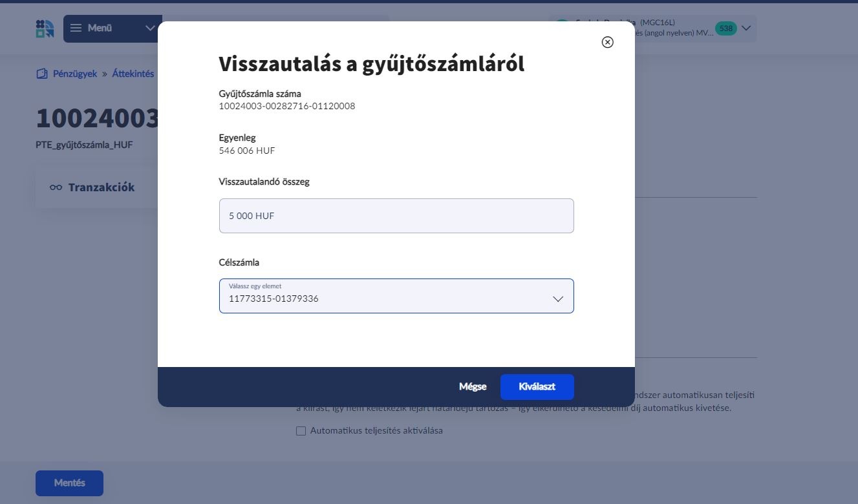Click the green 538 balance badge
Image resolution: width=858 pixels, height=504 pixels.
coord(725,28)
